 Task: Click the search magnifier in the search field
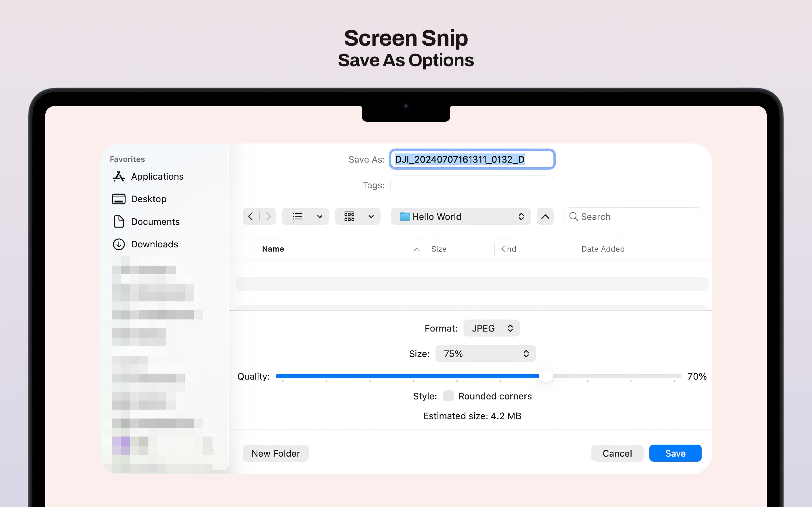coord(573,217)
